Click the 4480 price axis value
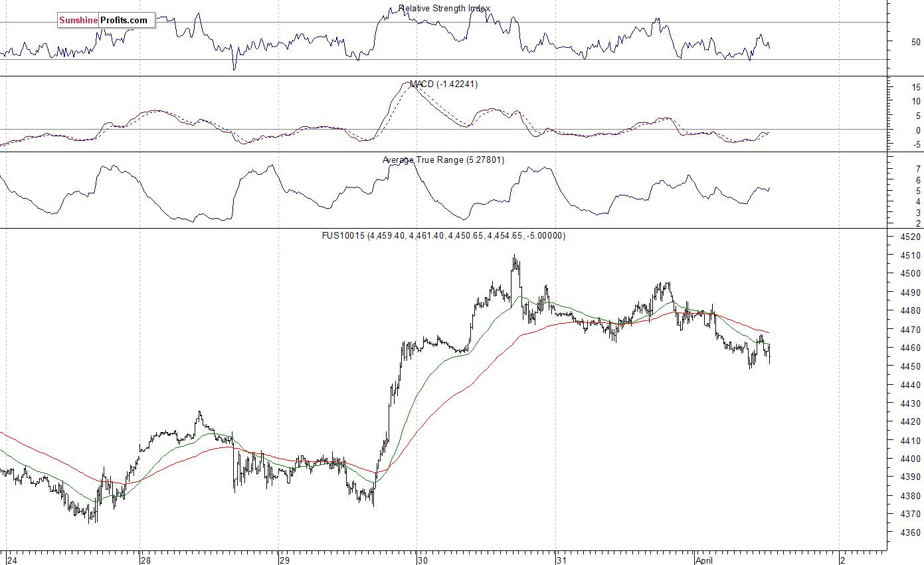 (909, 311)
